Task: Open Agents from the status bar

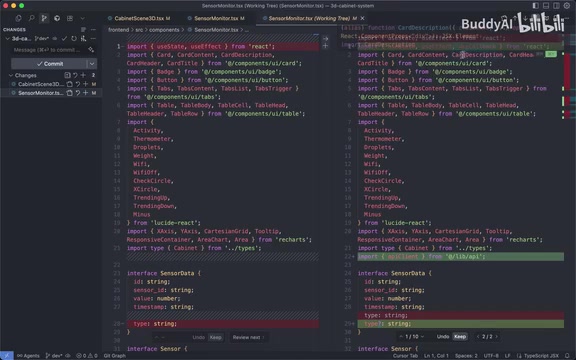Action: pos(28,356)
